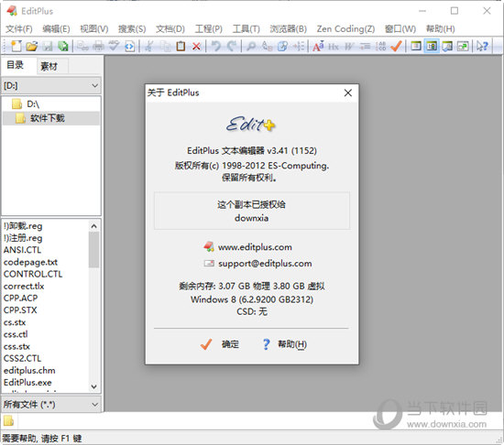504x445 pixels.
Task: Run the ABC spell check tool
Action: tap(114, 46)
